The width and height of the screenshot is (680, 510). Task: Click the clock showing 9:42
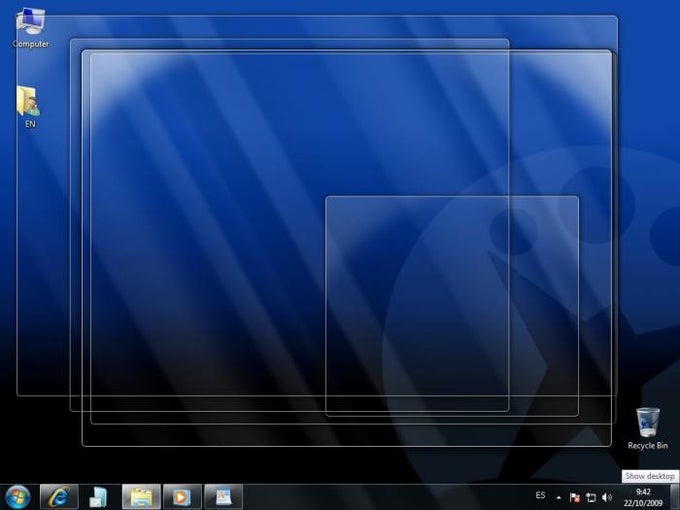pos(643,497)
